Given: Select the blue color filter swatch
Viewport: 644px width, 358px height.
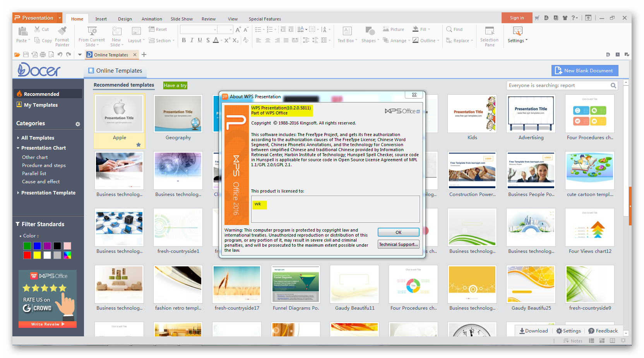Looking at the screenshot, I should [x=37, y=246].
